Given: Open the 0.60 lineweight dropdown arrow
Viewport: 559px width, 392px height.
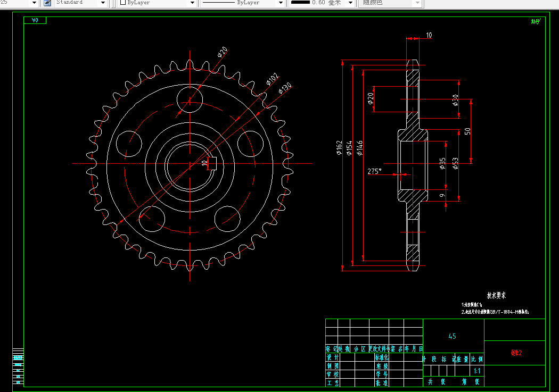Looking at the screenshot, I should pyautogui.click(x=350, y=3).
